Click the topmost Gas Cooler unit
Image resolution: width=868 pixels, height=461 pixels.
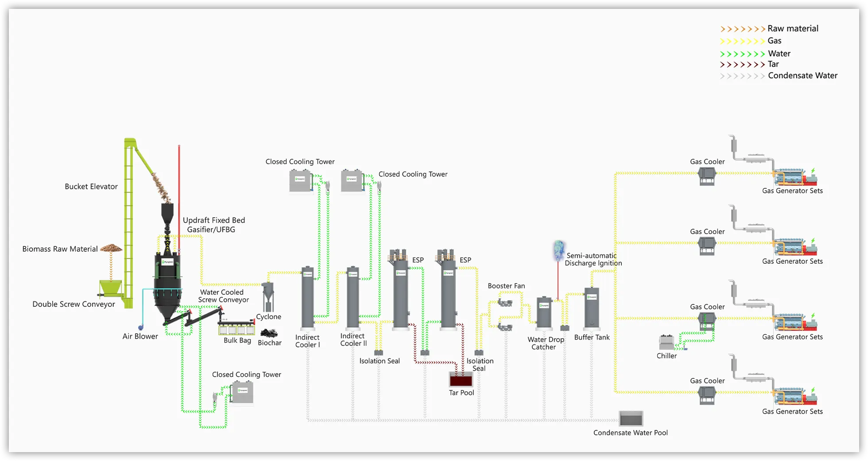707,176
